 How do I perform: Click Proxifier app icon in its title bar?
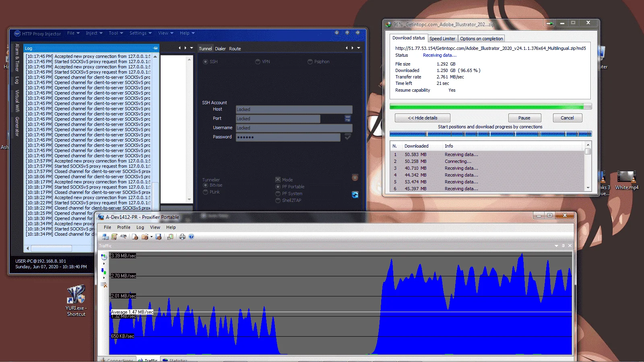(x=101, y=217)
